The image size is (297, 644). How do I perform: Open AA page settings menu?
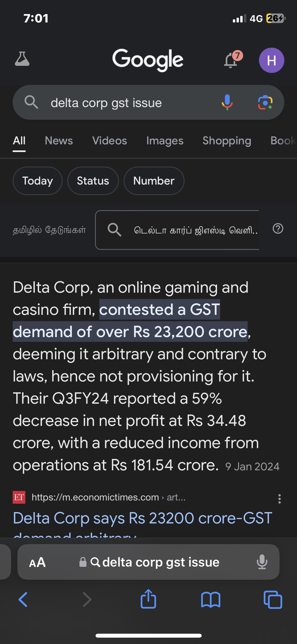coord(37,562)
